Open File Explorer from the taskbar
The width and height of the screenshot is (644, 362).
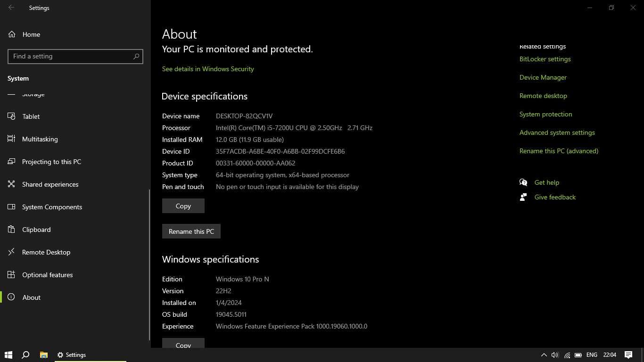click(43, 355)
